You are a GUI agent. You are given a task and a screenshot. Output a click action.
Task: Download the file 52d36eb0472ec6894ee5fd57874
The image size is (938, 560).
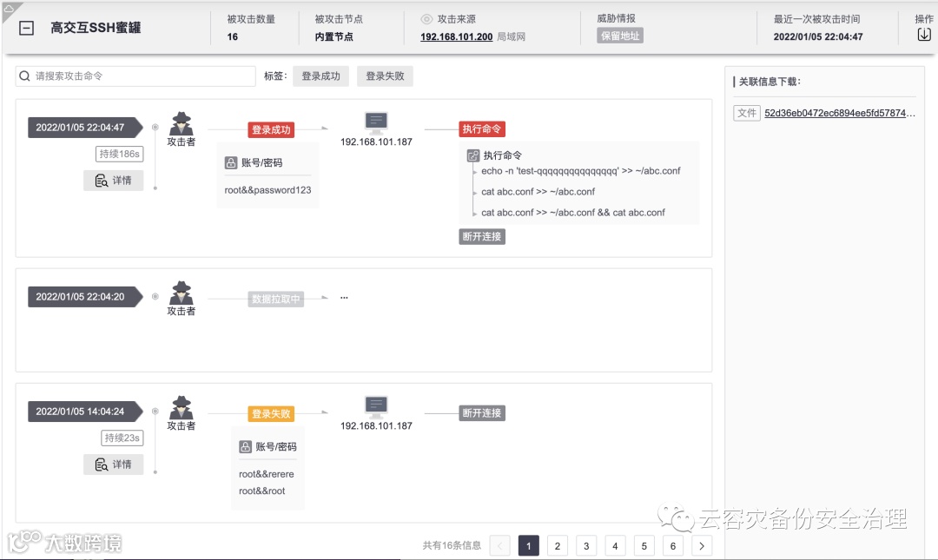point(839,113)
